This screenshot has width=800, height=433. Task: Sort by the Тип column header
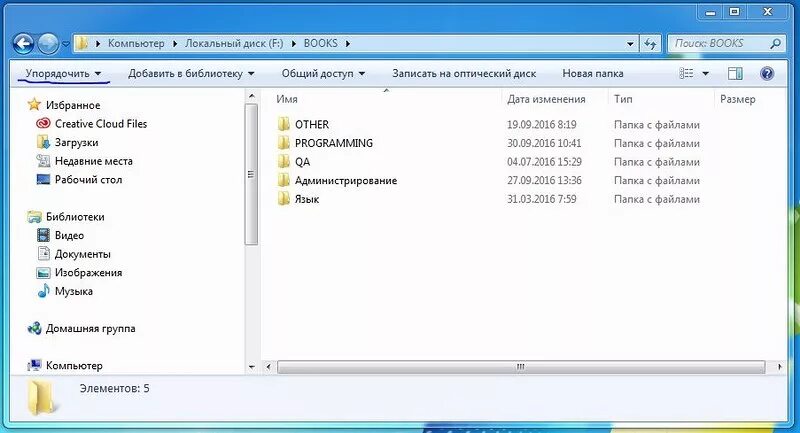[623, 99]
